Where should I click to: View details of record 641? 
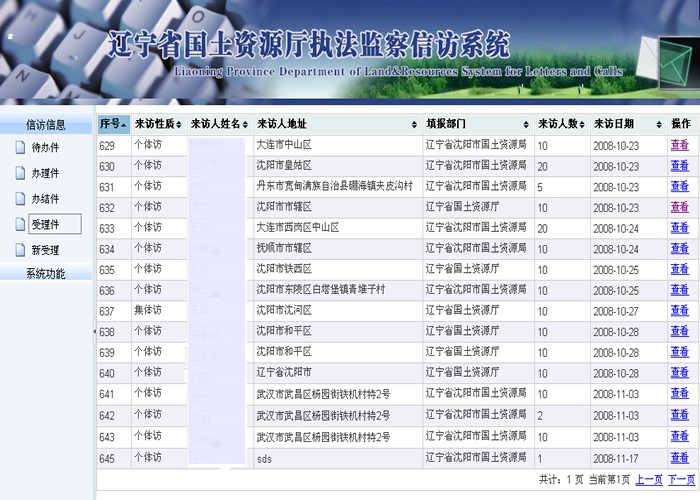pos(679,393)
